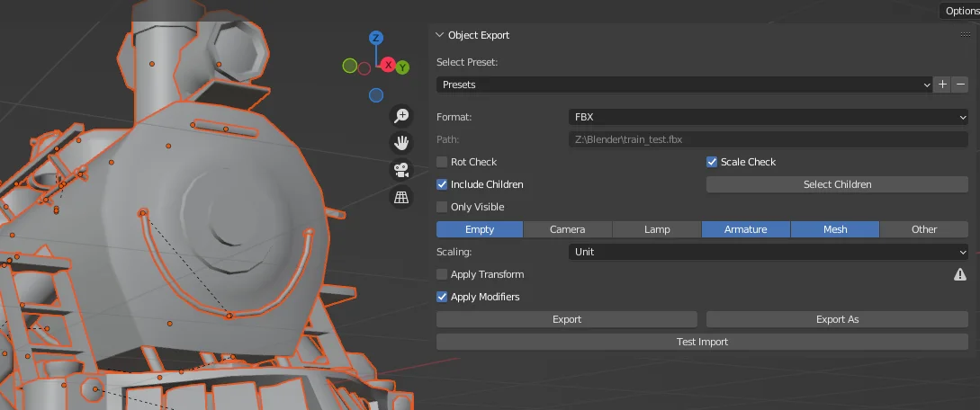
Task: Open the Presets dropdown
Action: (x=684, y=85)
